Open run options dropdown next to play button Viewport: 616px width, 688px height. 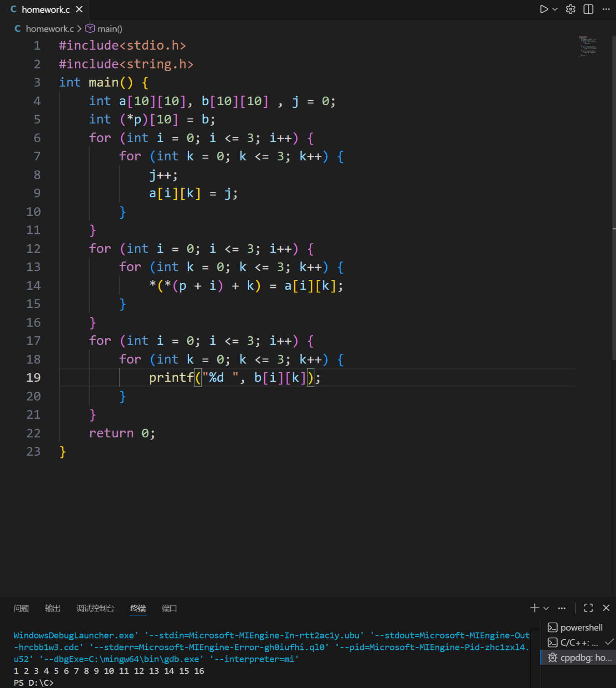point(555,9)
